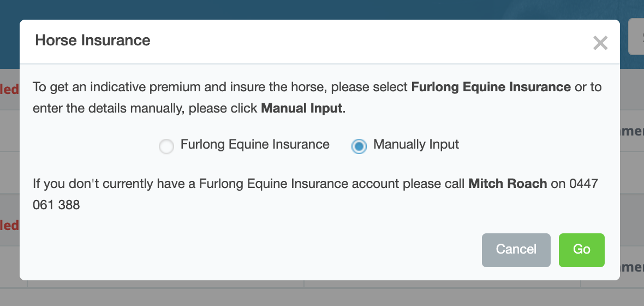The image size is (644, 306).
Task: Click bold Manual Input text in instructions
Action: 302,108
